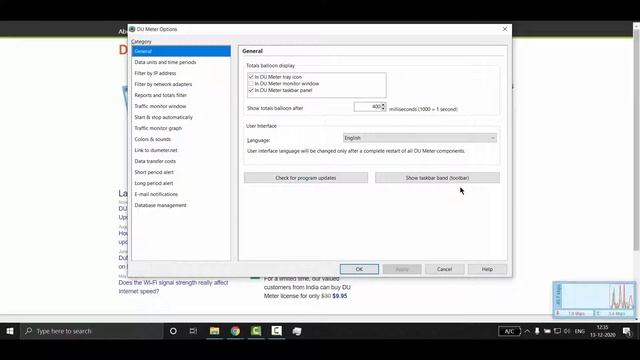Select Filter by IP address category
This screenshot has height=360, width=640.
tap(155, 73)
